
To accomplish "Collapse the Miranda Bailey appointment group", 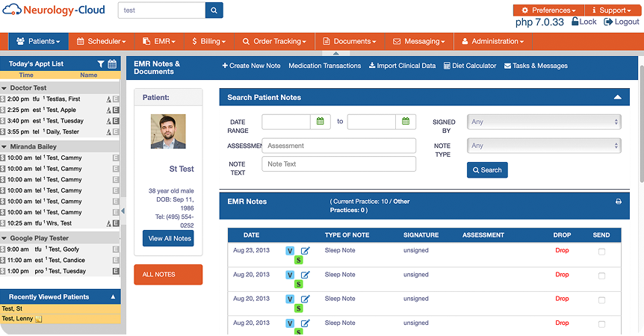I will [4, 147].
